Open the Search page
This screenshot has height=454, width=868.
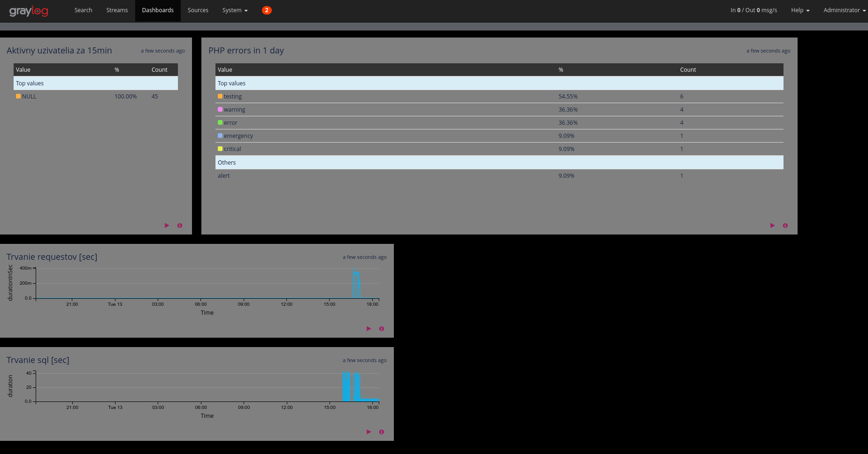point(83,10)
